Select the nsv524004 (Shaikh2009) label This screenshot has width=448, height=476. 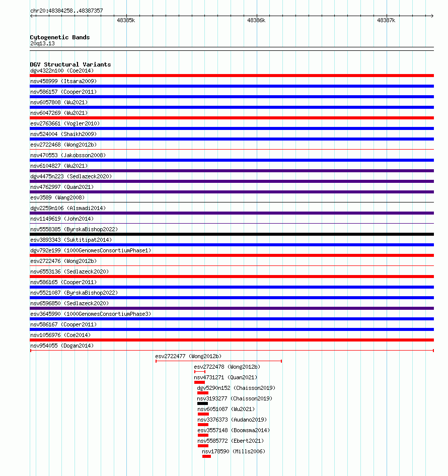tap(63, 134)
